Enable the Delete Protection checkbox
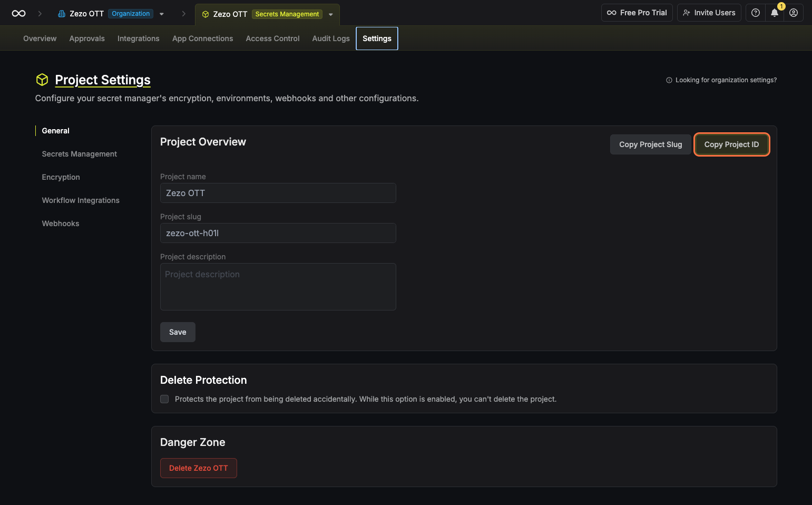The height and width of the screenshot is (505, 812). tap(164, 399)
